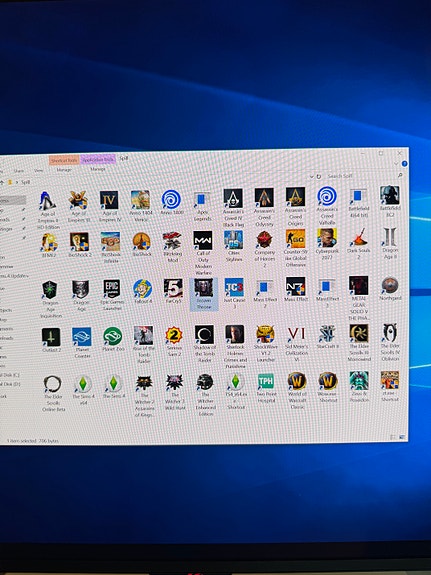Switch to large icons view button
Image resolution: width=431 pixels, height=575 pixels.
[x=402, y=437]
